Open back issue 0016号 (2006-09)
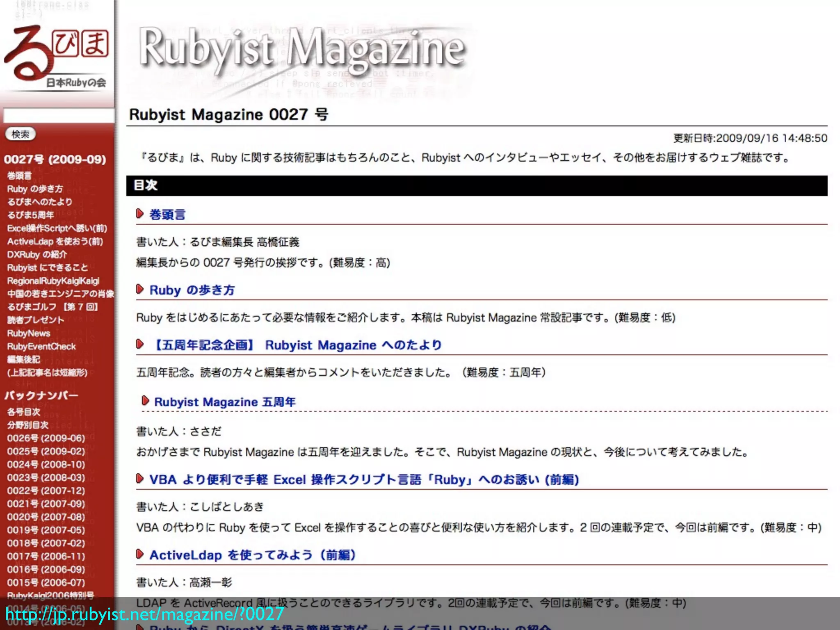 pyautogui.click(x=46, y=569)
